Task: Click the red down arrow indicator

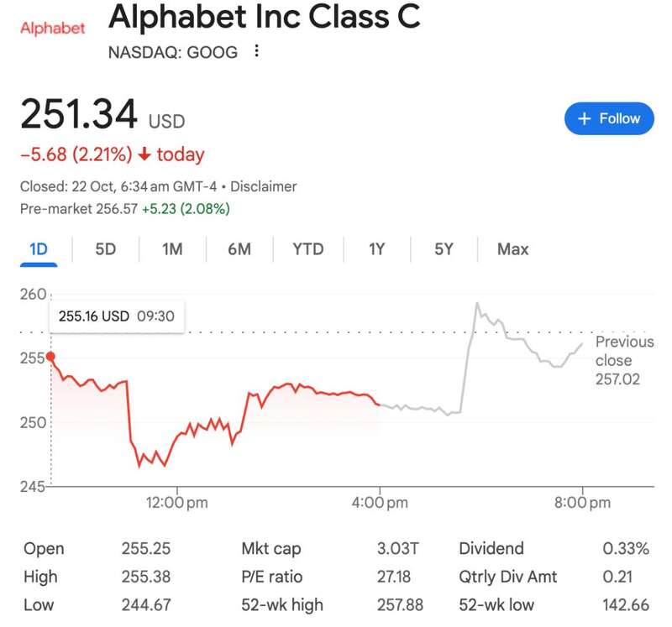Action: coord(144,154)
